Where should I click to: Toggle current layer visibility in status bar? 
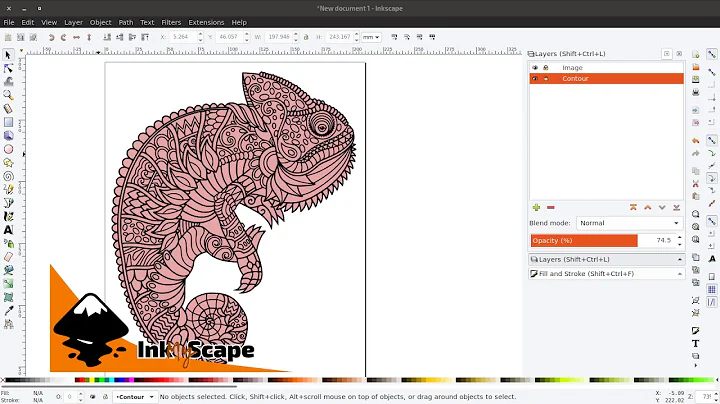[93, 397]
